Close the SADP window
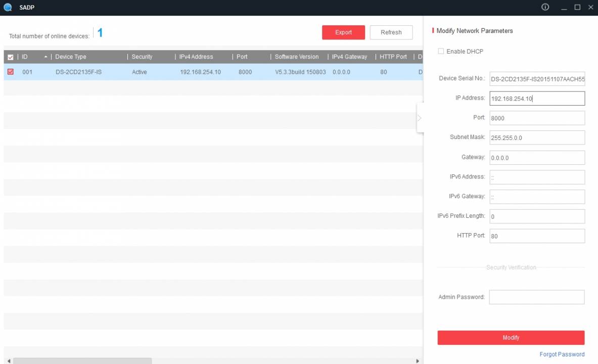 (x=590, y=7)
